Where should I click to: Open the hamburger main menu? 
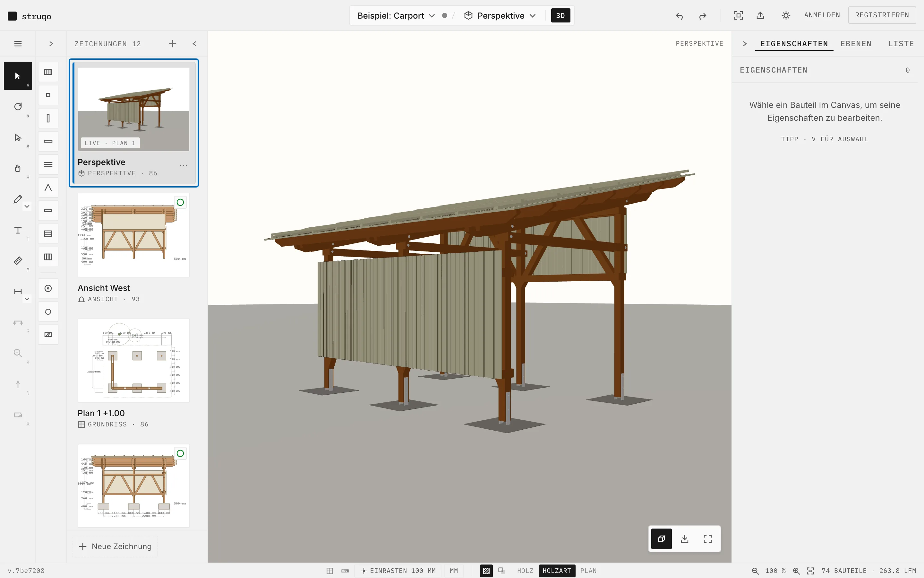18,44
